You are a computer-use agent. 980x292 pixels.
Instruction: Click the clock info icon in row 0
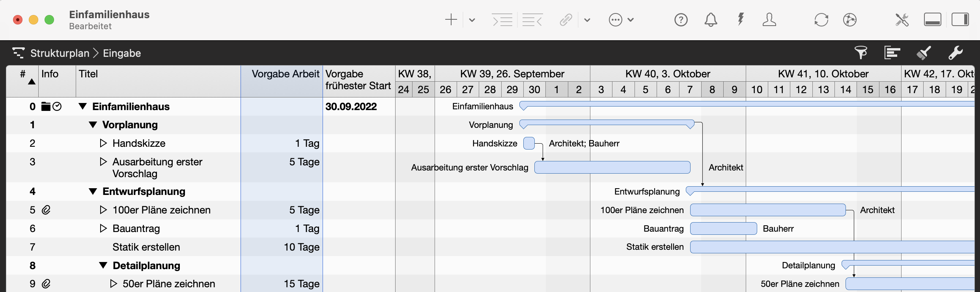[x=57, y=107]
